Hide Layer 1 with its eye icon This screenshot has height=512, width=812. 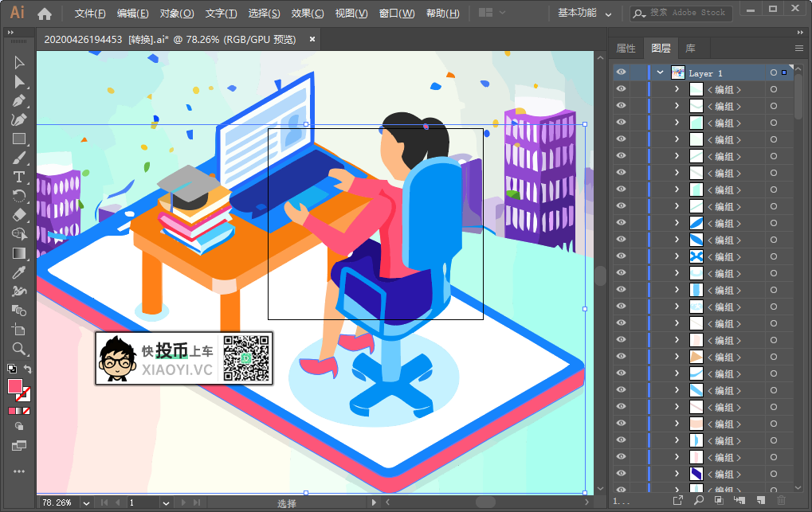(x=621, y=72)
